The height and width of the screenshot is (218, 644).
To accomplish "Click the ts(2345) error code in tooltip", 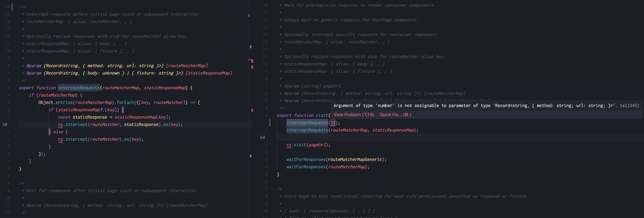I will (629, 106).
